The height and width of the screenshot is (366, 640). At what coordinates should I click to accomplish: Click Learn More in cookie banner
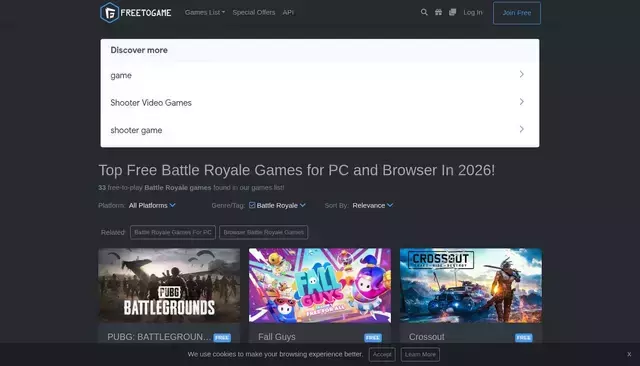420,354
